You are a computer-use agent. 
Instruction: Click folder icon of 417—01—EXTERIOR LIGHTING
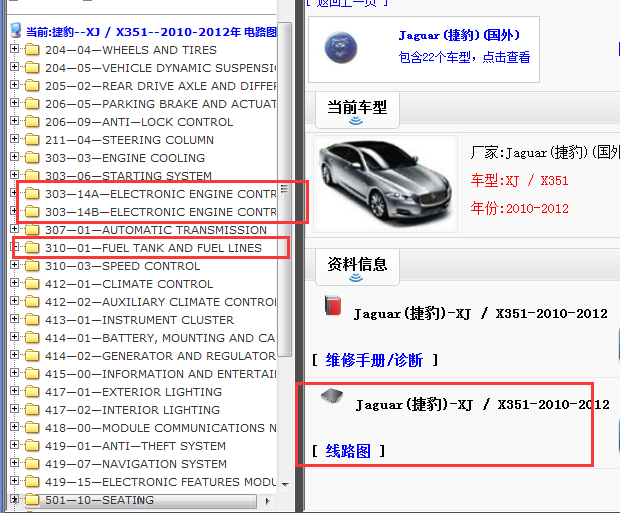coord(32,392)
